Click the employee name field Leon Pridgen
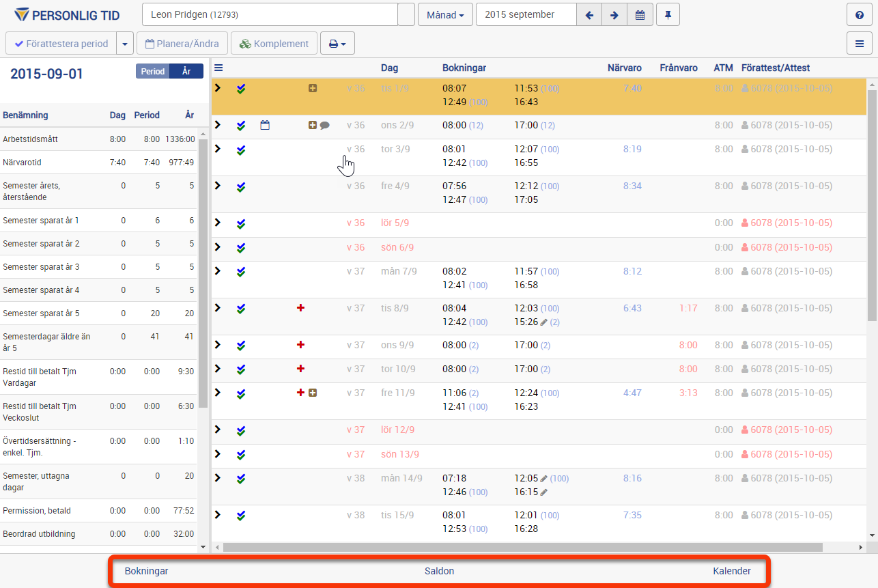This screenshot has height=588, width=878. point(270,14)
